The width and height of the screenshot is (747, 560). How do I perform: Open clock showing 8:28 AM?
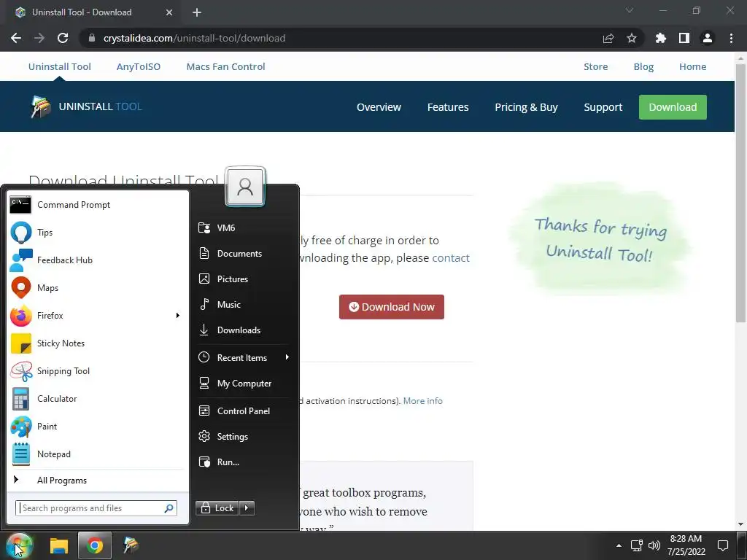(686, 545)
